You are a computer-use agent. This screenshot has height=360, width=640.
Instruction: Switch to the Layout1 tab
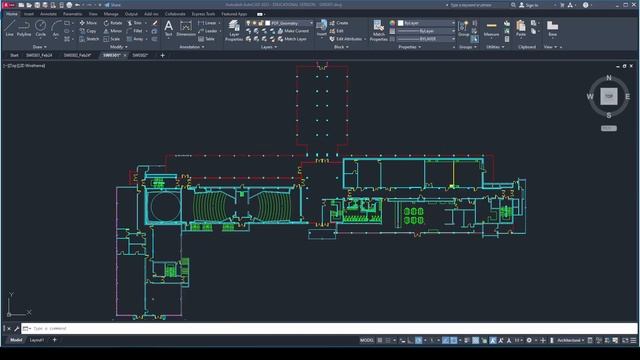coord(36,340)
